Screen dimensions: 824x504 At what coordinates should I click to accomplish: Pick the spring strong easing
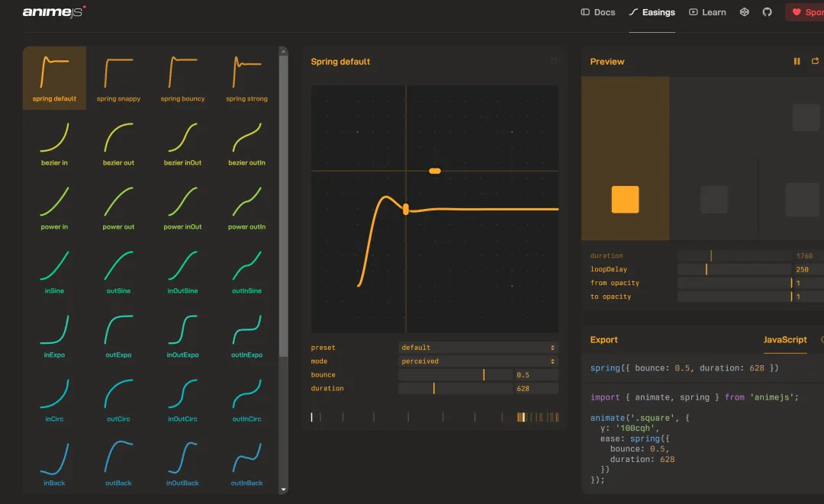click(x=246, y=79)
